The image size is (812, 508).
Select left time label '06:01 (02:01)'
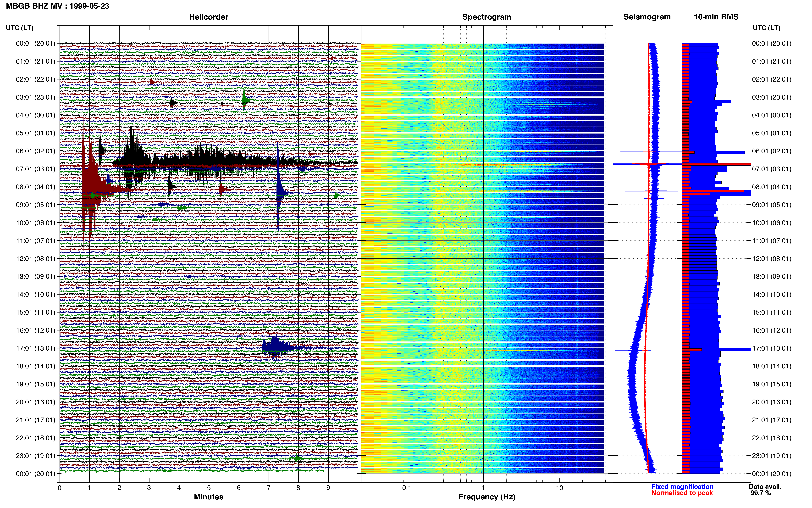tap(36, 151)
